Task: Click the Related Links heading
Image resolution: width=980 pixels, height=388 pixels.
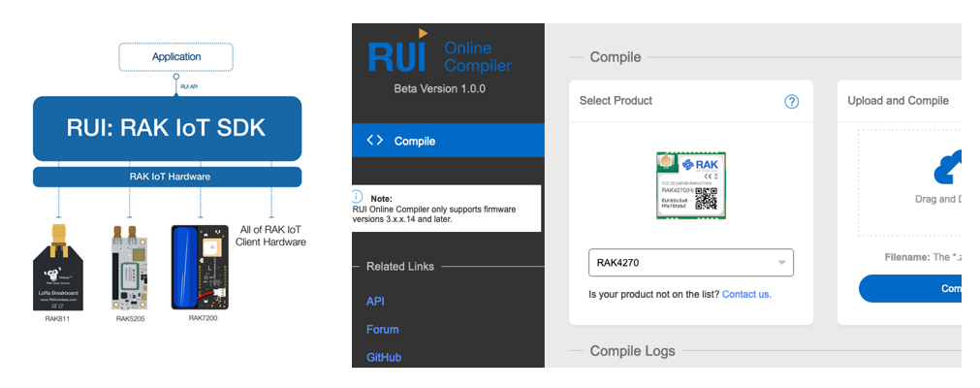Action: tap(400, 266)
